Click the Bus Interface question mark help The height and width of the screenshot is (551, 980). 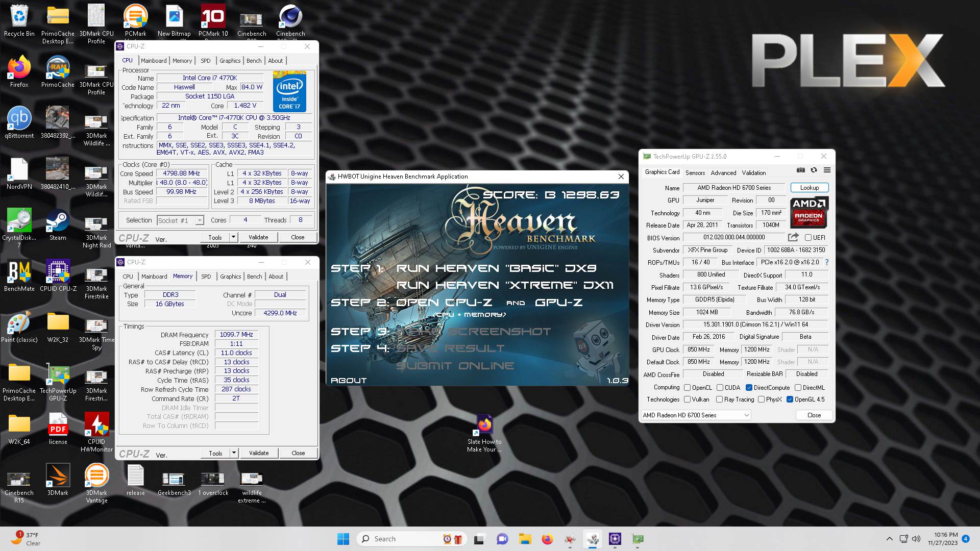click(x=826, y=262)
